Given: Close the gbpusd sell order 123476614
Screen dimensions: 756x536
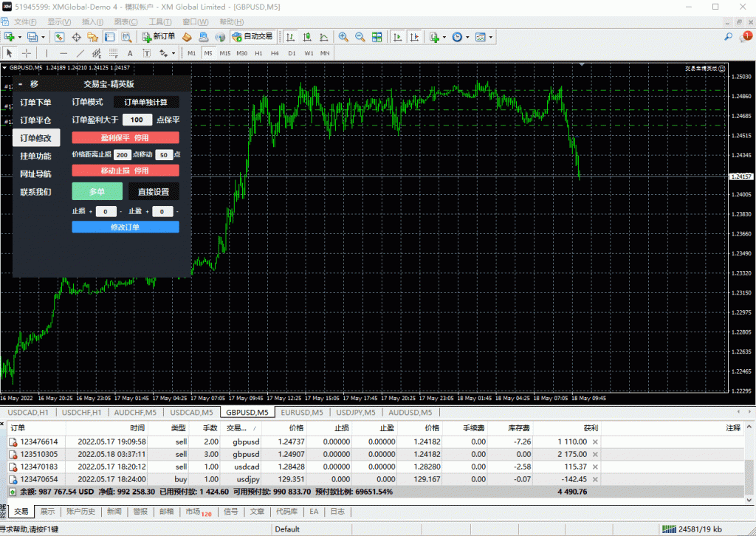Looking at the screenshot, I should point(596,441).
